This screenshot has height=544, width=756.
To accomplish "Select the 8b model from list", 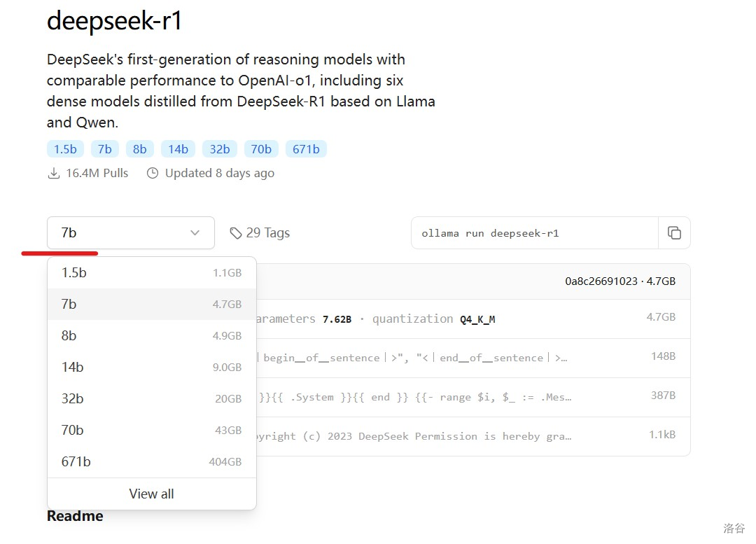I will pos(151,336).
